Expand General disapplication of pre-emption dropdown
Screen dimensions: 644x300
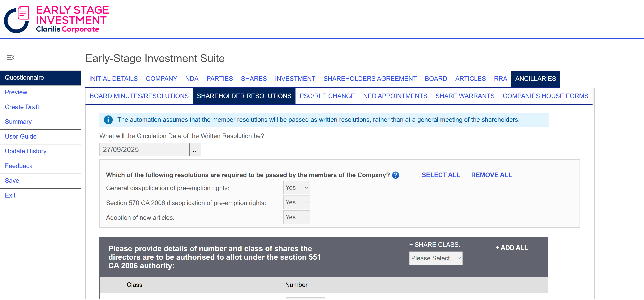[x=297, y=188]
